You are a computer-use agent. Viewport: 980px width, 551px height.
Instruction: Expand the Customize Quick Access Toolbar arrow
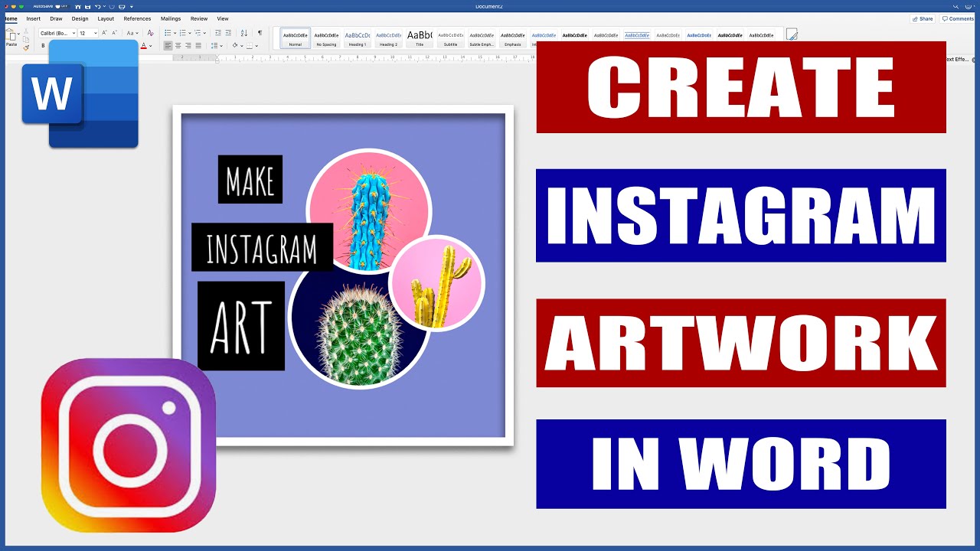coord(132,7)
